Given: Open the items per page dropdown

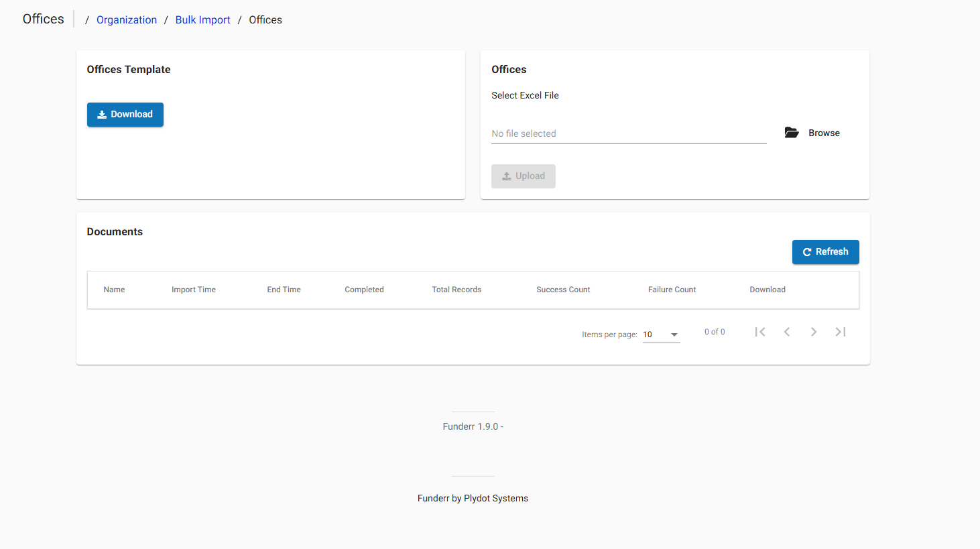Looking at the screenshot, I should (x=661, y=334).
